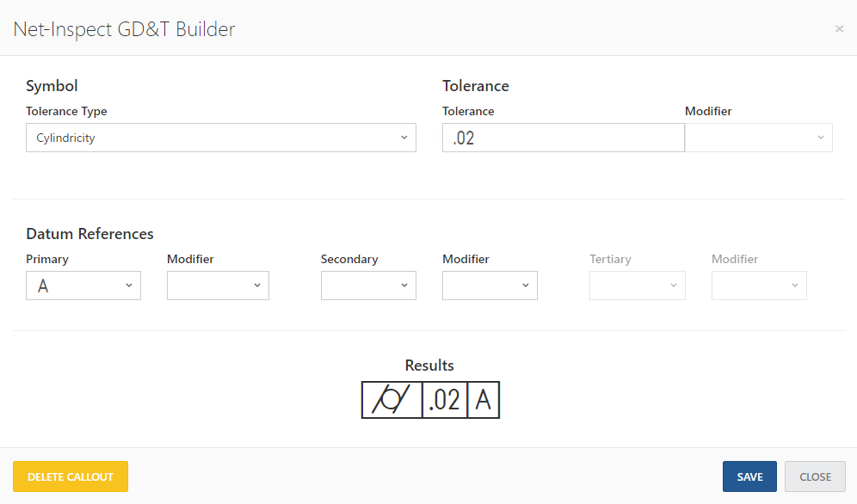This screenshot has width=857, height=504.
Task: Click the Datum References section heading
Action: (x=89, y=234)
